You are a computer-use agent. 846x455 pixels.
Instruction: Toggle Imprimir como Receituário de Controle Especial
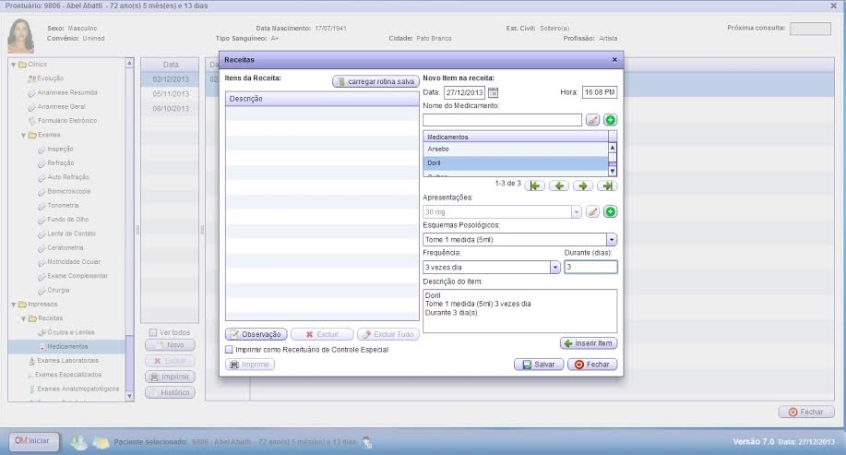coord(229,350)
